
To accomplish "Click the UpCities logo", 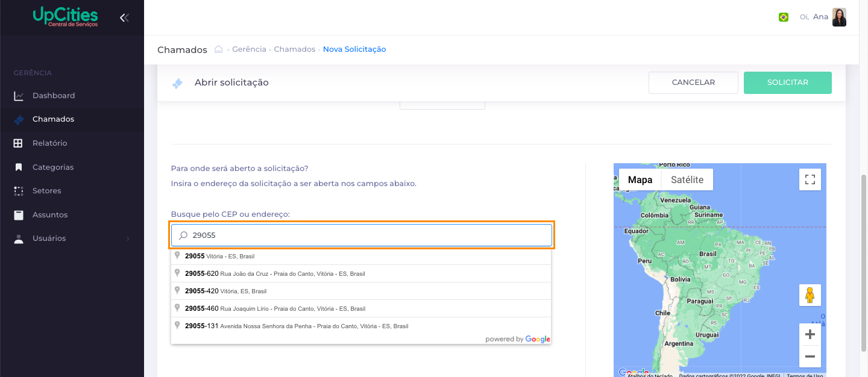I will (65, 16).
